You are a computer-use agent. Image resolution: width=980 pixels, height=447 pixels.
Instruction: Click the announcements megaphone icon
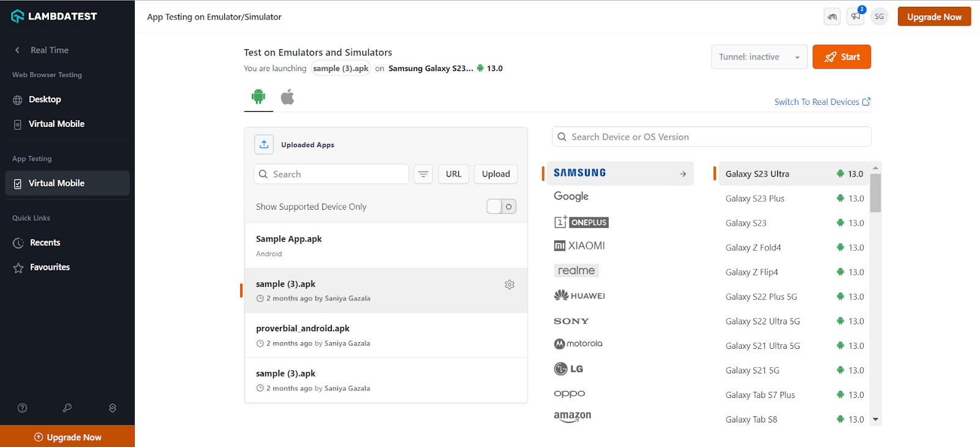click(856, 17)
